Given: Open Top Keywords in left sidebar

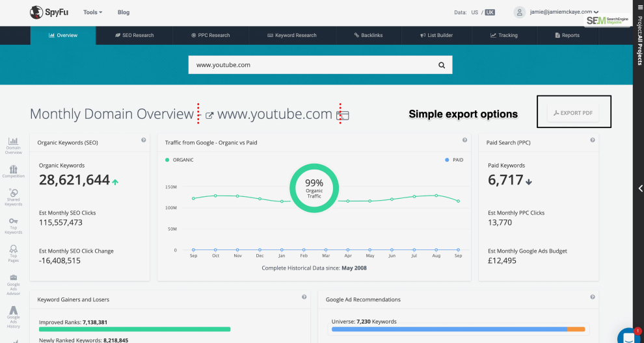Looking at the screenshot, I should click(x=13, y=225).
